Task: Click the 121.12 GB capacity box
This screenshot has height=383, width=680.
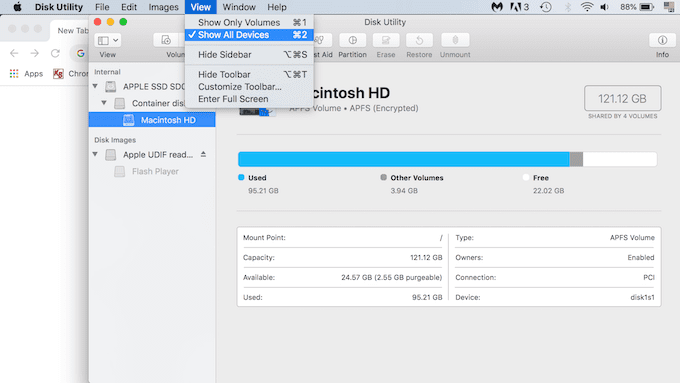Action: pos(622,98)
